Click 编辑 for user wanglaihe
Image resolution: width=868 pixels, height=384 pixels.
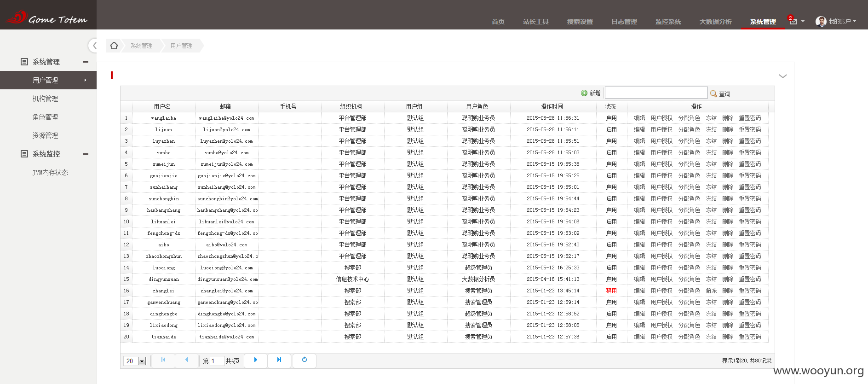click(x=639, y=118)
